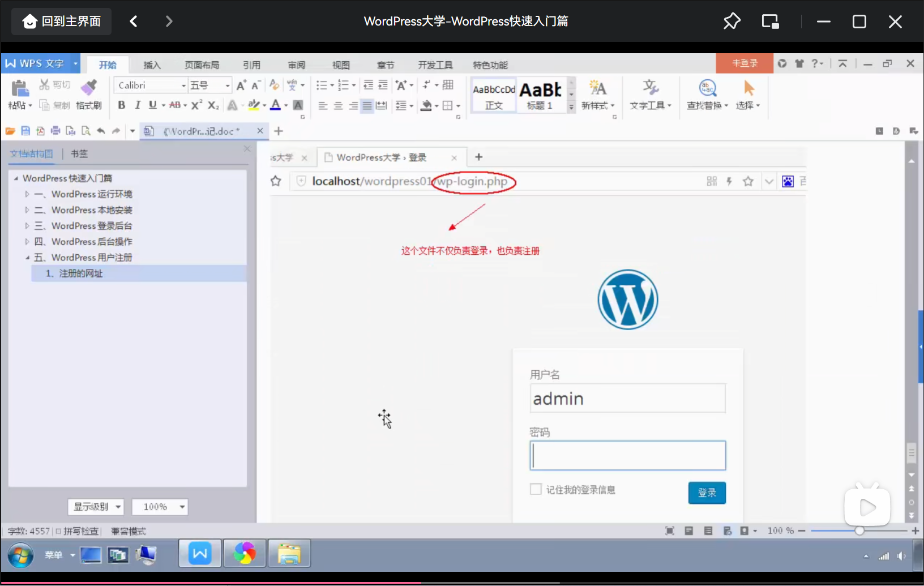Increase paragraph indent
Image resolution: width=924 pixels, height=586 pixels.
click(383, 85)
